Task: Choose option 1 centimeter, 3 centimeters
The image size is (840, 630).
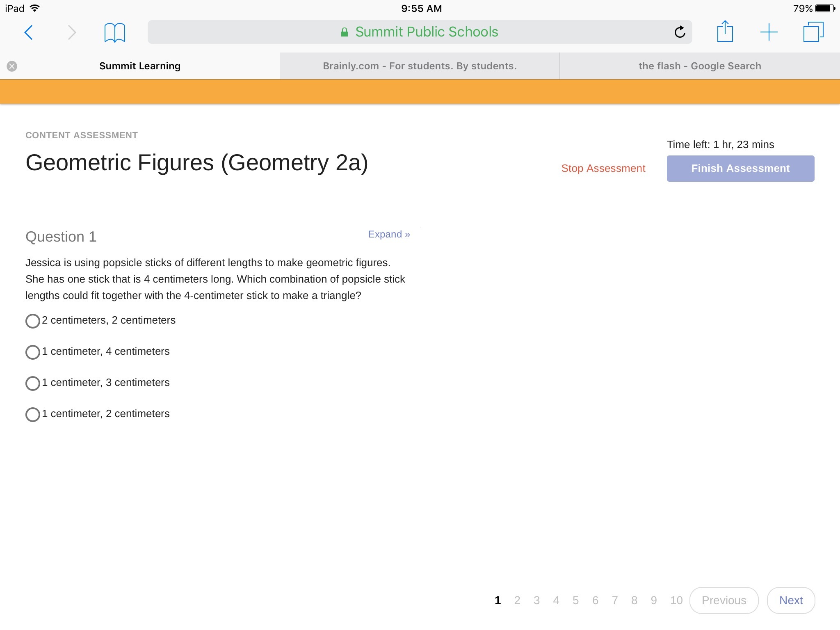Action: pyautogui.click(x=33, y=383)
